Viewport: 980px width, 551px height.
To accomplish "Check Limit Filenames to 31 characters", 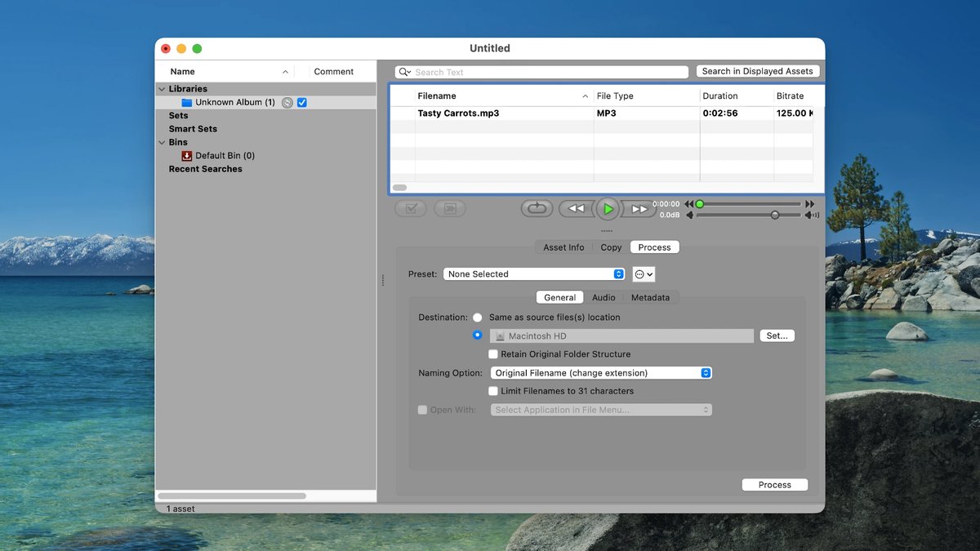I will click(x=493, y=391).
